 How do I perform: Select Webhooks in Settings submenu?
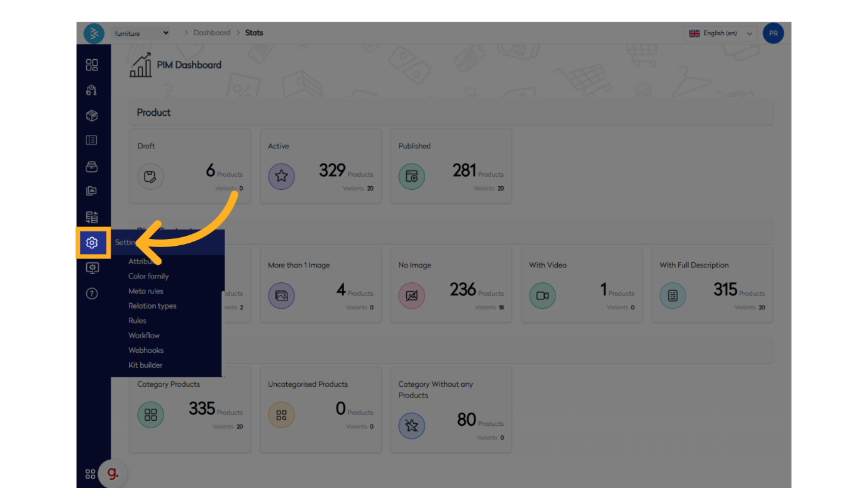click(146, 350)
